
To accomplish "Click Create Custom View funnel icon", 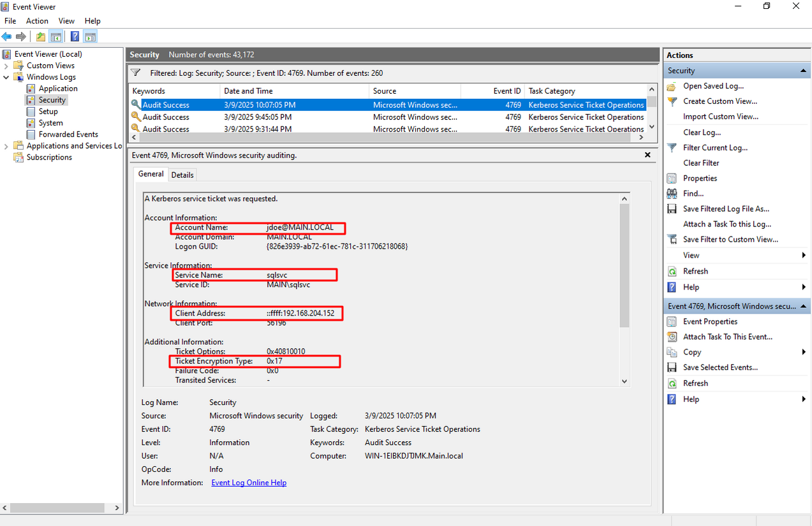I will [x=672, y=101].
